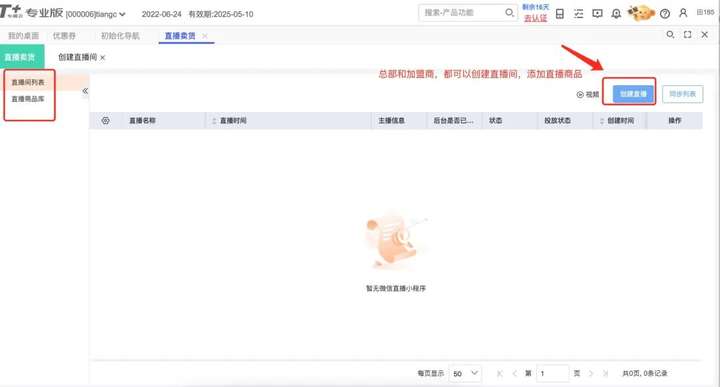Switch to 初始化导航 tab
Screen dimensions: 720x387
pyautogui.click(x=120, y=36)
